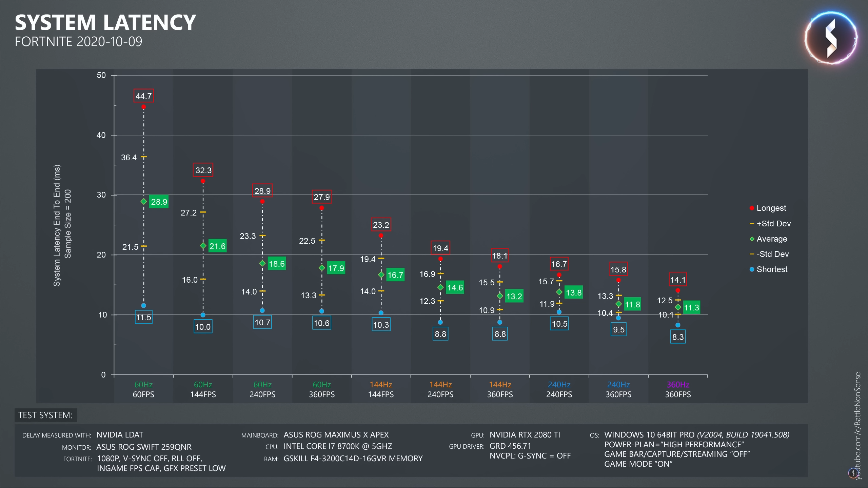The width and height of the screenshot is (868, 488).
Task: Click the 36.4 +Std Dev value
Action: tap(129, 158)
